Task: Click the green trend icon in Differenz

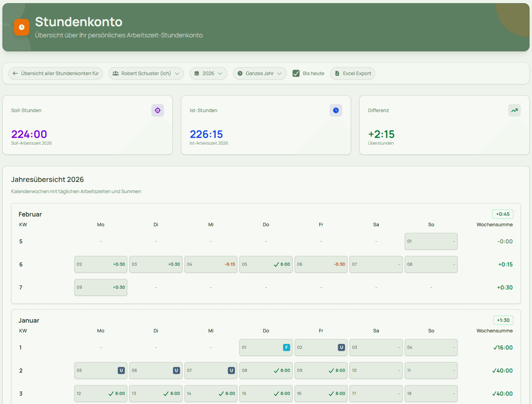Action: [x=514, y=110]
